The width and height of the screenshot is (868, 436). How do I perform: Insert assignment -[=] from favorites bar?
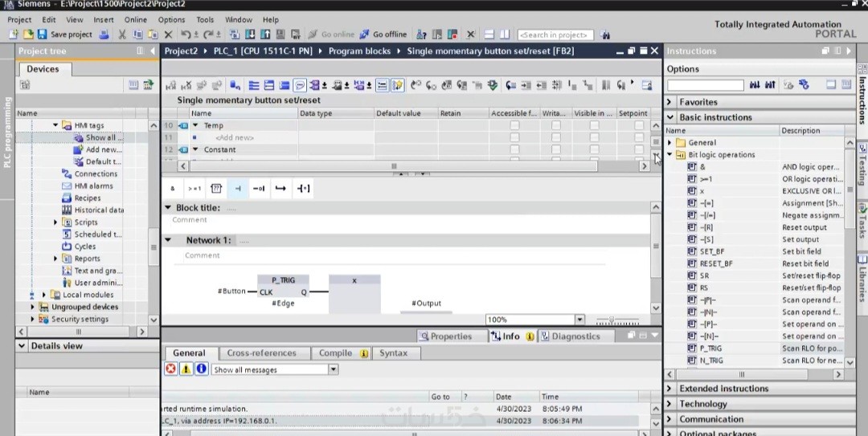tap(303, 189)
